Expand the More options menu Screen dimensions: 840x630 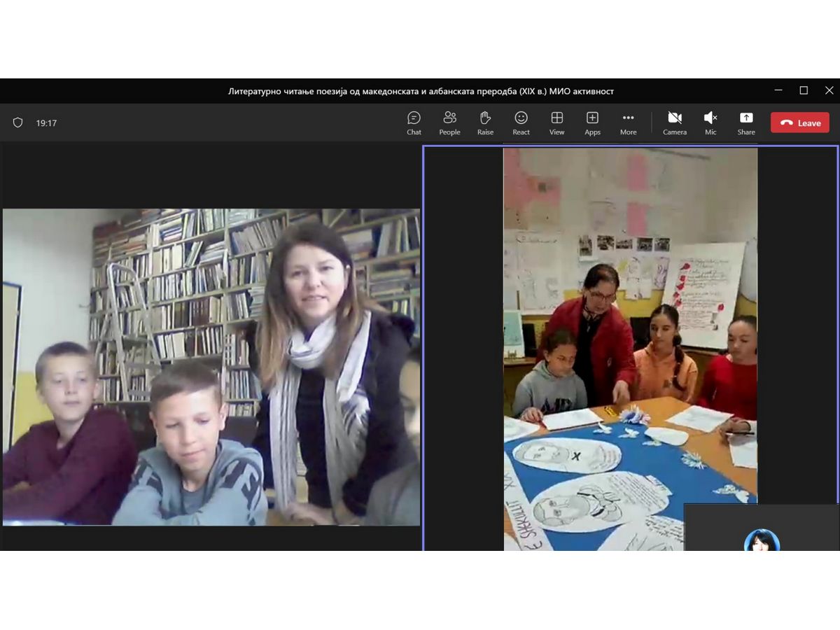click(628, 122)
